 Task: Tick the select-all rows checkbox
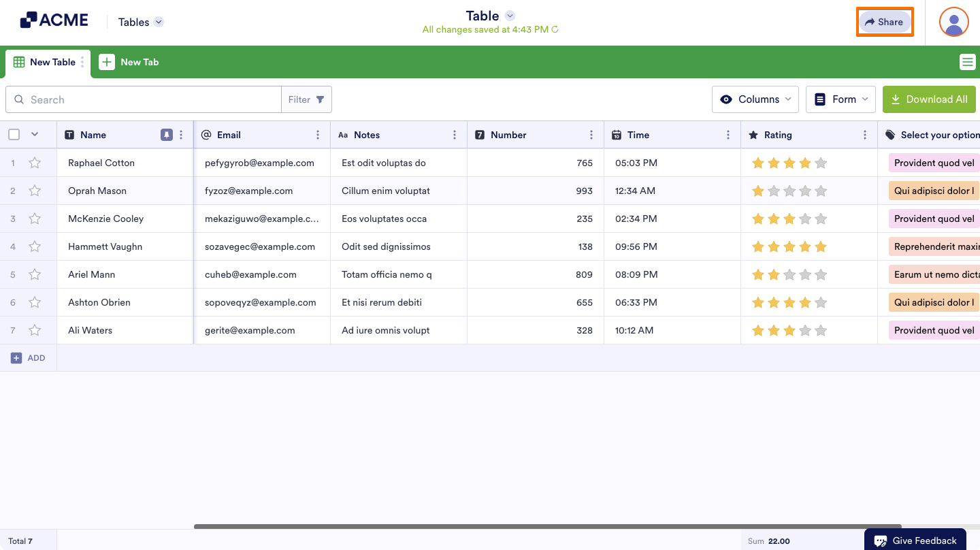pyautogui.click(x=14, y=135)
